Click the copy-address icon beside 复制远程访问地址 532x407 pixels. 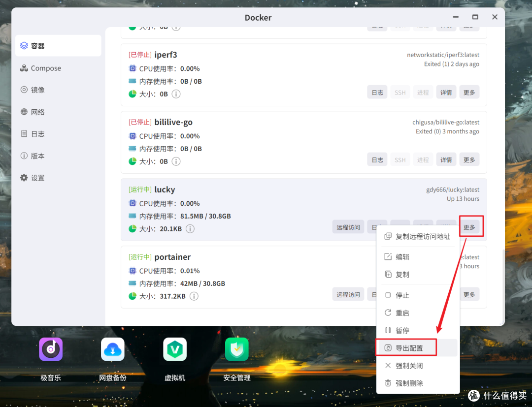(388, 236)
